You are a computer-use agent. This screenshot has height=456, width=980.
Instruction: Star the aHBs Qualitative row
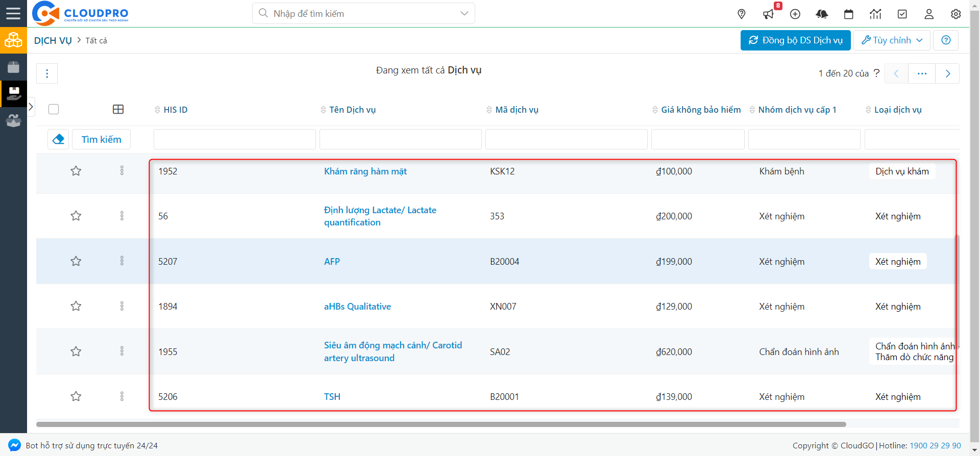click(76, 306)
